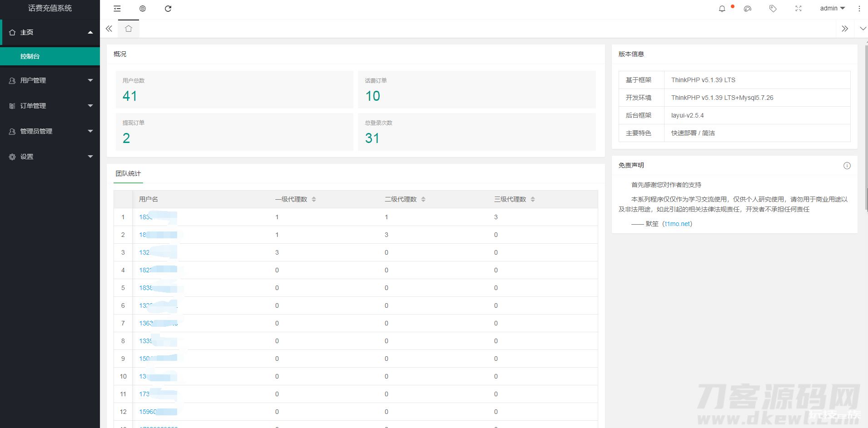Expand 管理员管理 sidebar menu
The width and height of the screenshot is (868, 428).
tap(50, 131)
